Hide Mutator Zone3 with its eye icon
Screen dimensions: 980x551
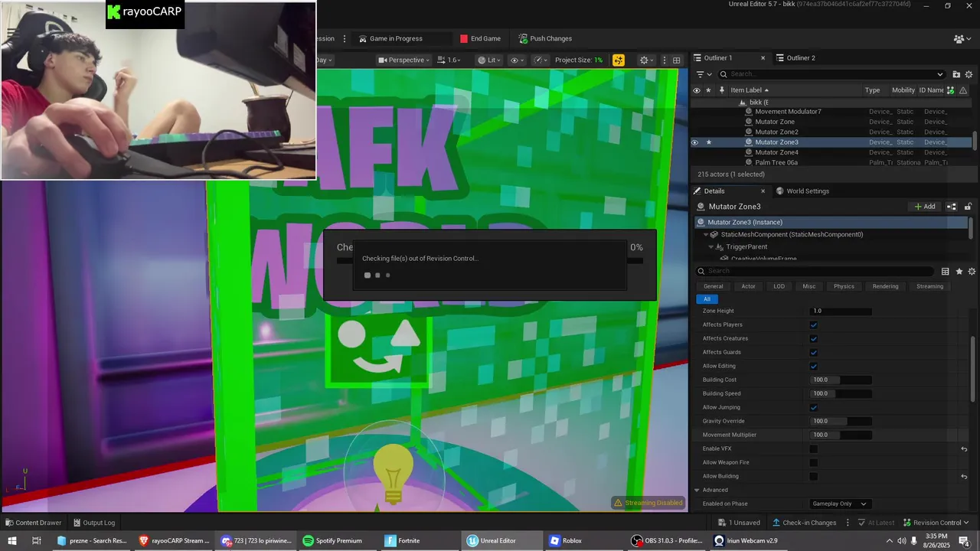click(695, 142)
